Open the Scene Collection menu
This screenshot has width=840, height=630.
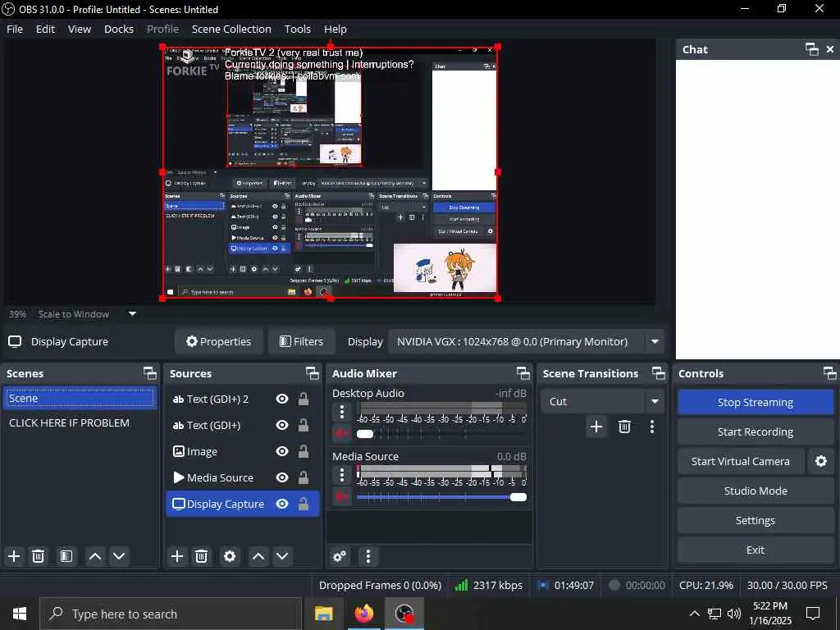tap(231, 29)
